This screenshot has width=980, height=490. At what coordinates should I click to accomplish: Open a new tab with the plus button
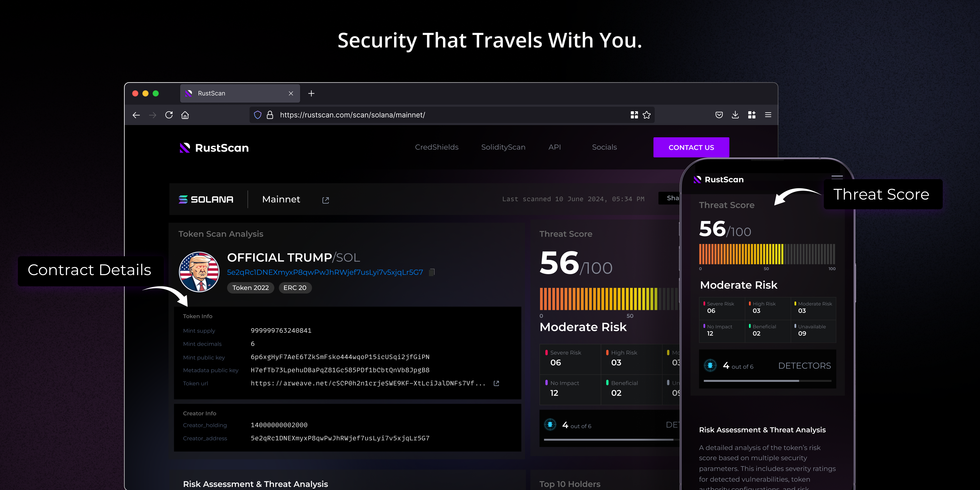click(311, 93)
